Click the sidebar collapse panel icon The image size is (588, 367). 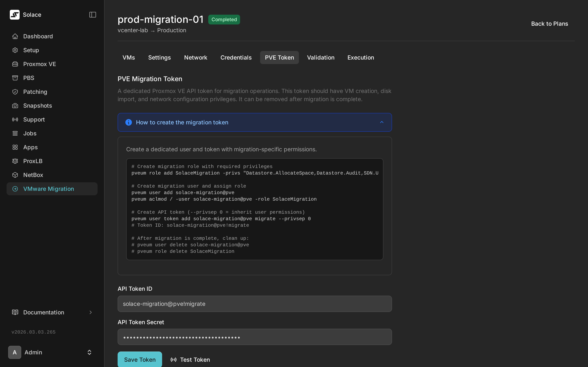(92, 14)
